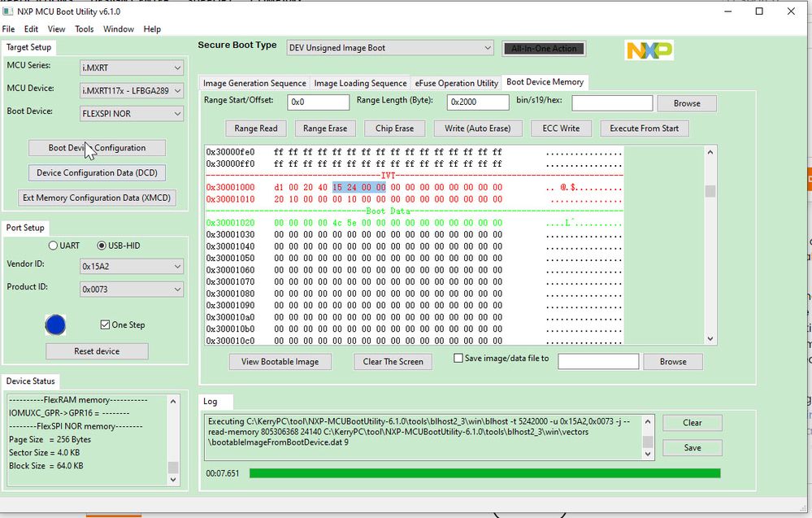Switch to eFuse Operation Utility tab

click(x=456, y=83)
